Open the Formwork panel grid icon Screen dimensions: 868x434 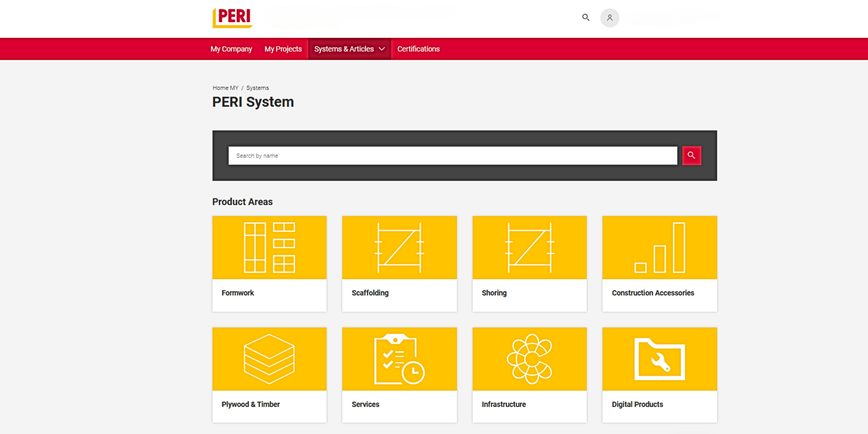pyautogui.click(x=269, y=248)
